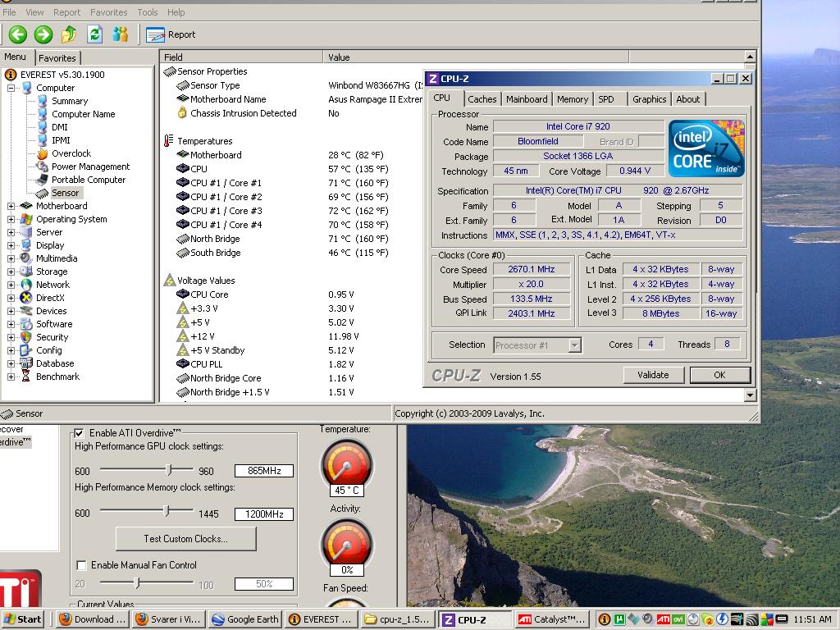Viewport: 840px width, 630px height.
Task: Expand the Display tree node
Action: 11,245
